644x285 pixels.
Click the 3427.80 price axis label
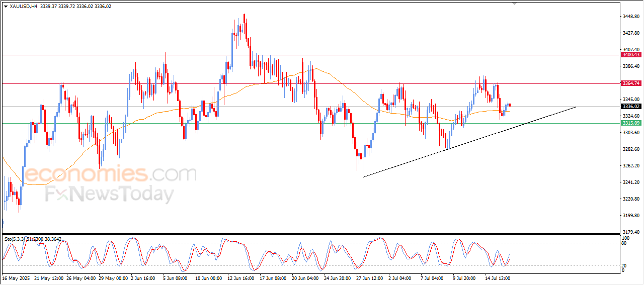tap(631, 33)
